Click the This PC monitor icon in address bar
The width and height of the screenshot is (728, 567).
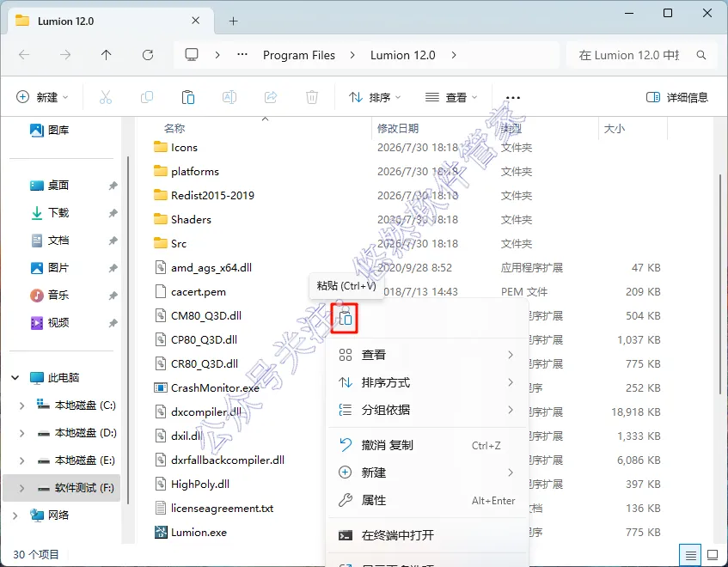pos(192,55)
